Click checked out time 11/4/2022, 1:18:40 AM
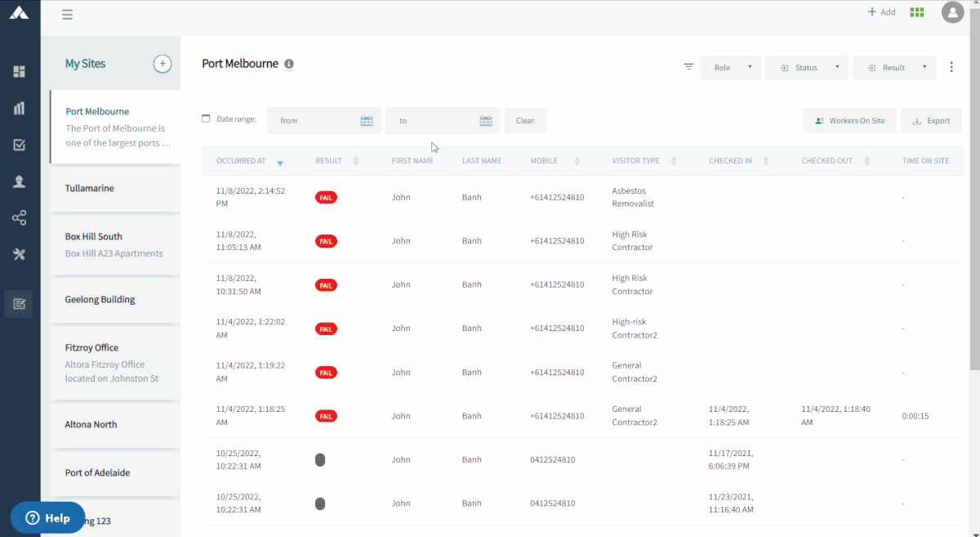Screen dimensions: 980x537 tap(836, 416)
